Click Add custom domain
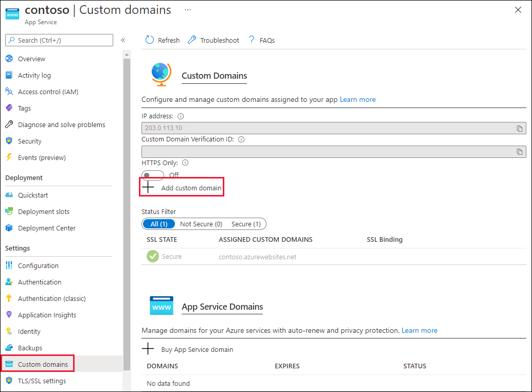This screenshot has height=392, width=532. [181, 187]
